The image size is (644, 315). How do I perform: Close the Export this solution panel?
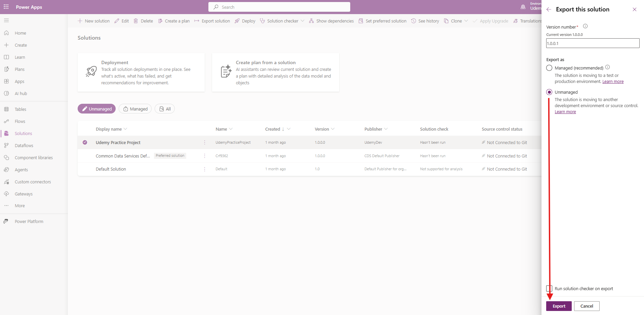click(634, 9)
